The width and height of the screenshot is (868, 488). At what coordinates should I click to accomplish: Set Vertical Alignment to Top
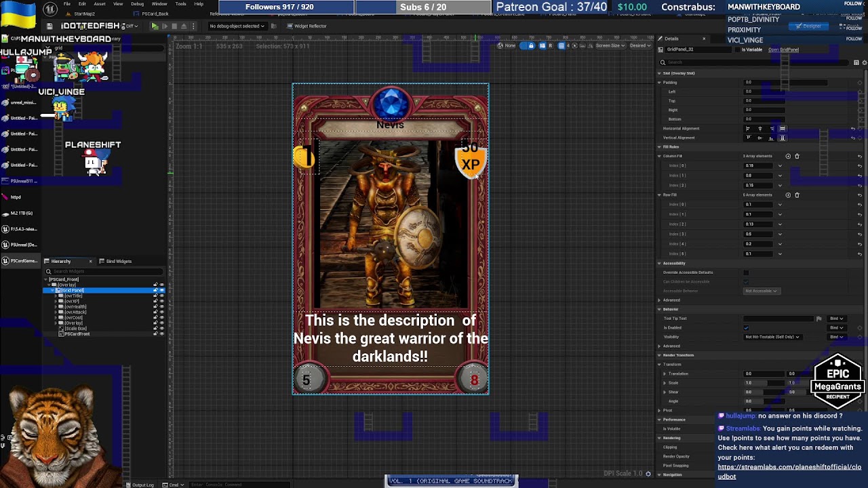(748, 138)
